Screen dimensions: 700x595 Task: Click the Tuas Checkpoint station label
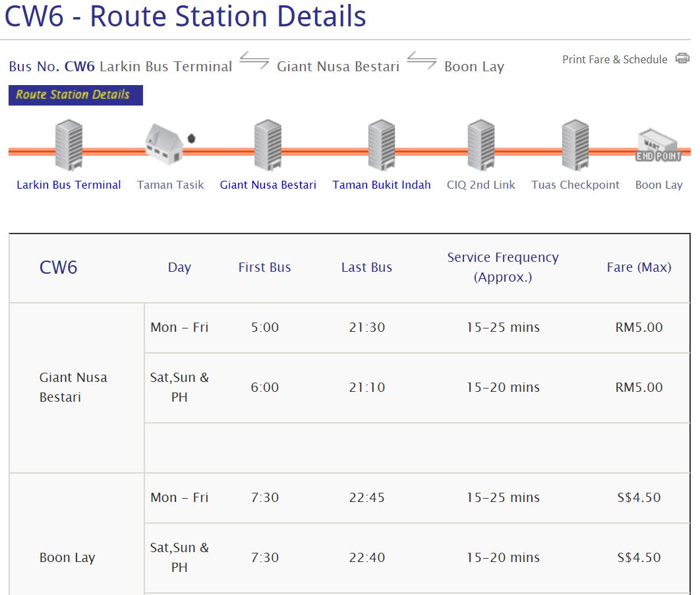tap(575, 185)
